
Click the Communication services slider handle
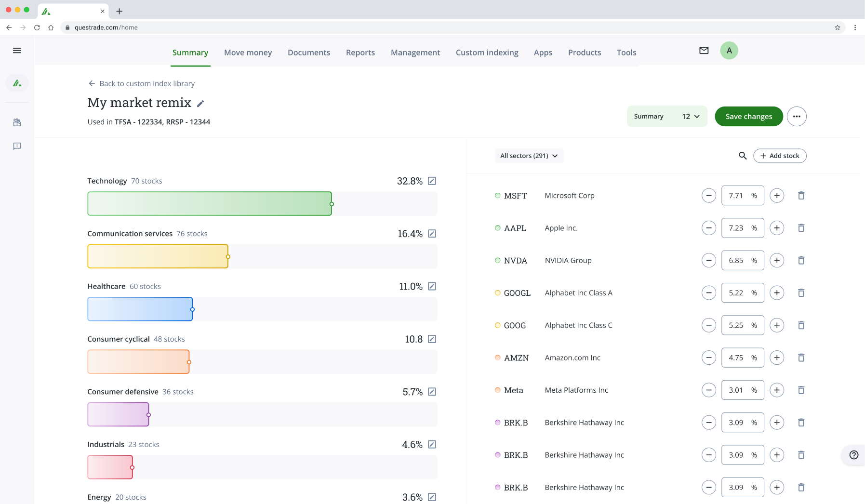click(x=228, y=257)
